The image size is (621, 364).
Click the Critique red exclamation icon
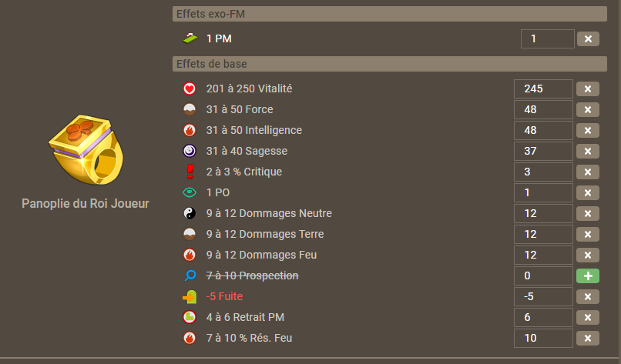tap(190, 172)
